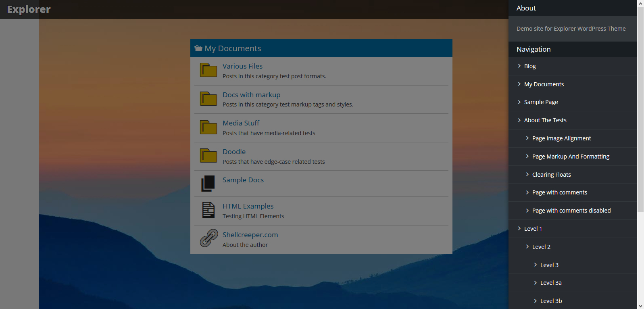Open Page with comments disabled
This screenshot has height=309, width=644.
571,211
